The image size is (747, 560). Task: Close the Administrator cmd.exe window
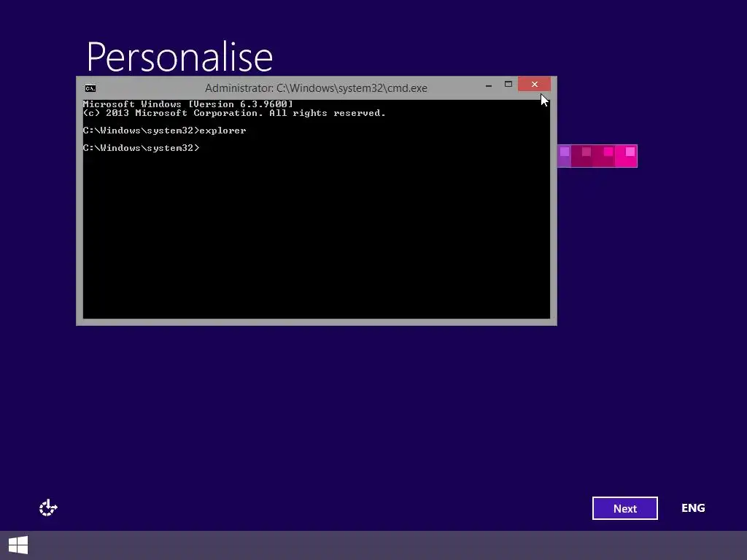click(534, 85)
